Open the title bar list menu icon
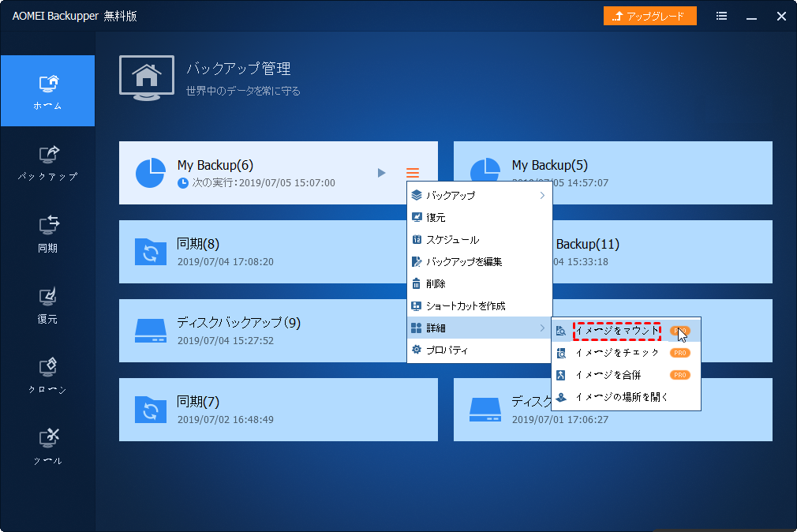Screen dimensions: 797x532 point(721,17)
